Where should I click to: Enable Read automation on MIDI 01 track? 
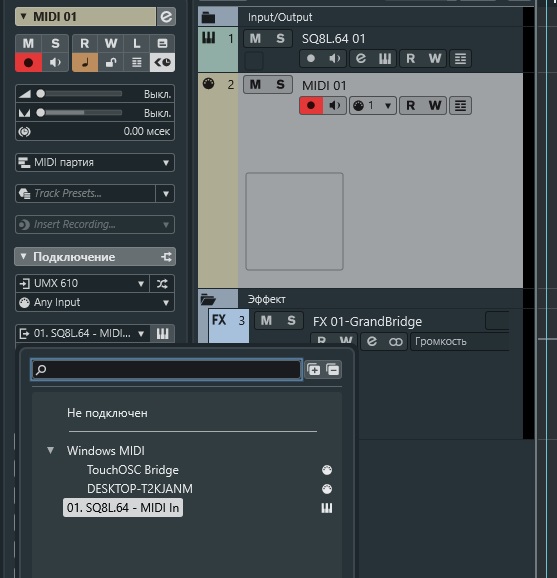(x=411, y=105)
